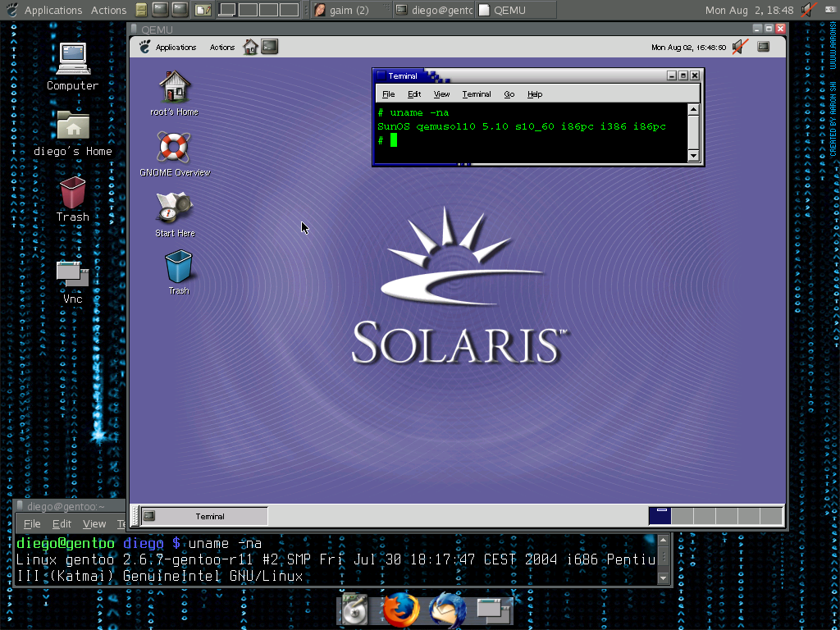Select the first highlighted workspace in the Solaris switcher

pos(660,517)
